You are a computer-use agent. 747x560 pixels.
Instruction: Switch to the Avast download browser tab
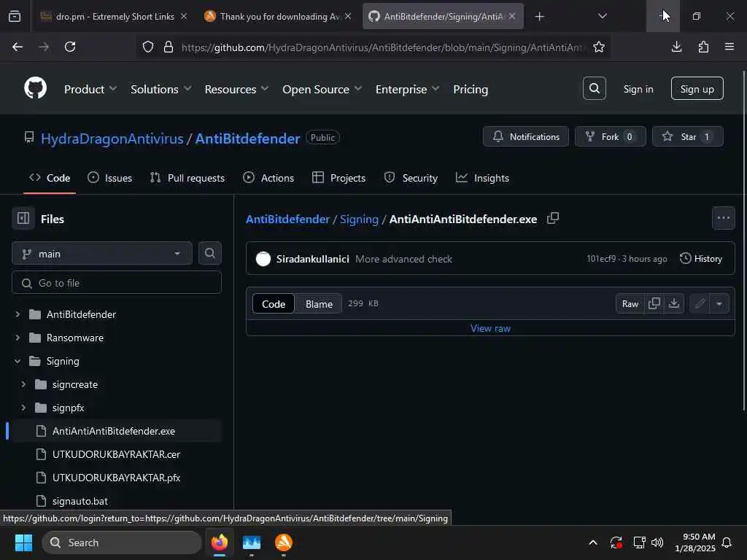click(276, 17)
